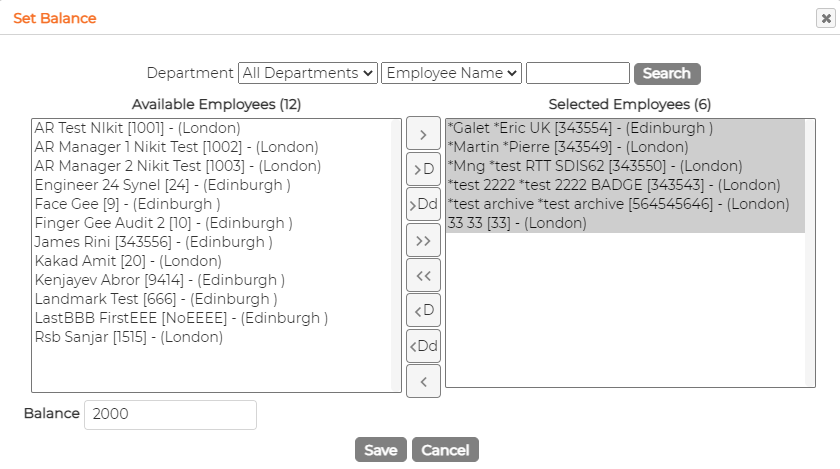The image size is (840, 469).
Task: Click the Search button
Action: (x=667, y=73)
